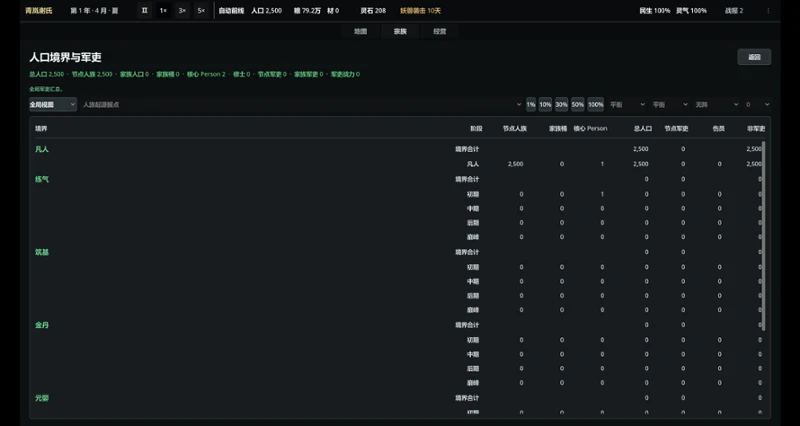Click the 核心 Person column header

coord(590,129)
